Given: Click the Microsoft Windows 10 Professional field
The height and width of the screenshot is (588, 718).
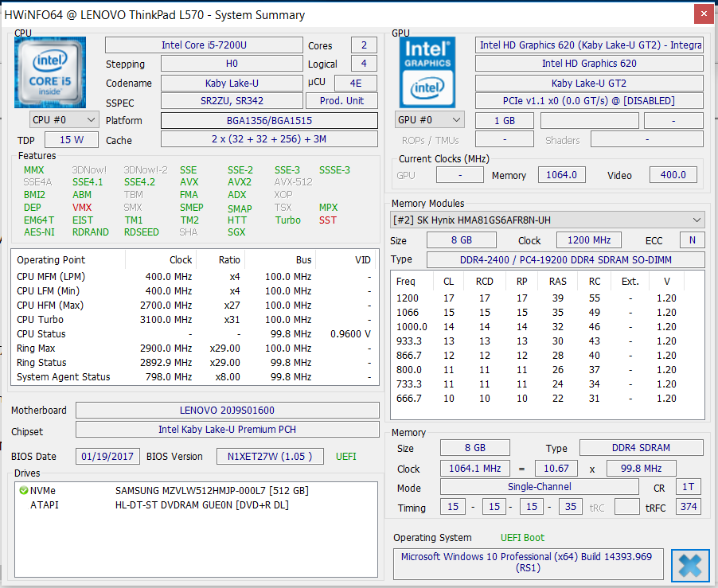Looking at the screenshot, I should tap(528, 563).
